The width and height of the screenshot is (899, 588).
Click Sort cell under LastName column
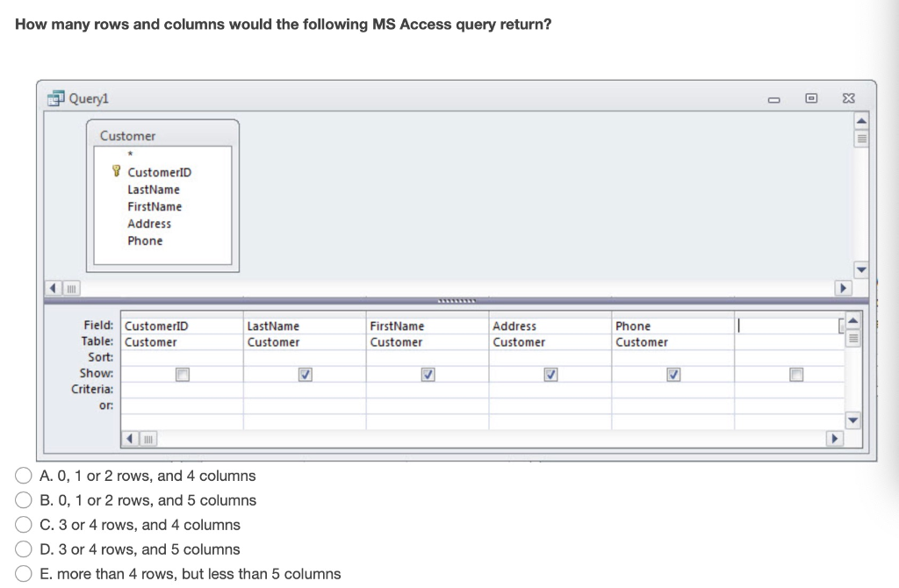[x=305, y=358]
